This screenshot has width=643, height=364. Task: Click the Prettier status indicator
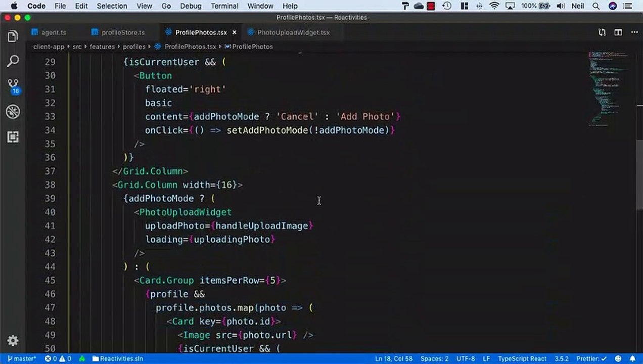pyautogui.click(x=591, y=358)
